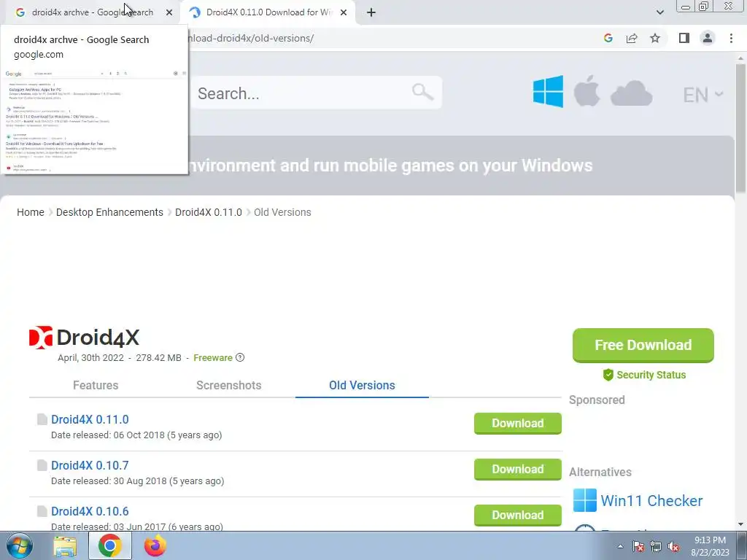Select the Apple Mac platform icon
747x560 pixels.
587,91
